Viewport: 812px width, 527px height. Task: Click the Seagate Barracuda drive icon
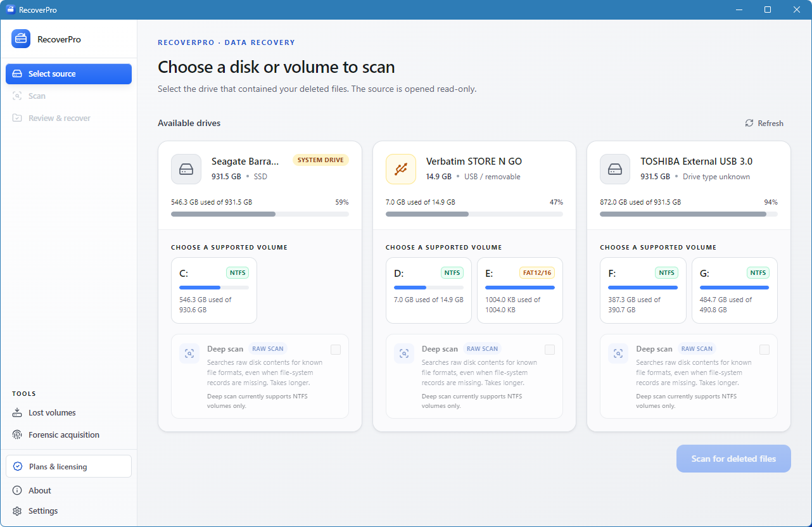[x=186, y=169]
